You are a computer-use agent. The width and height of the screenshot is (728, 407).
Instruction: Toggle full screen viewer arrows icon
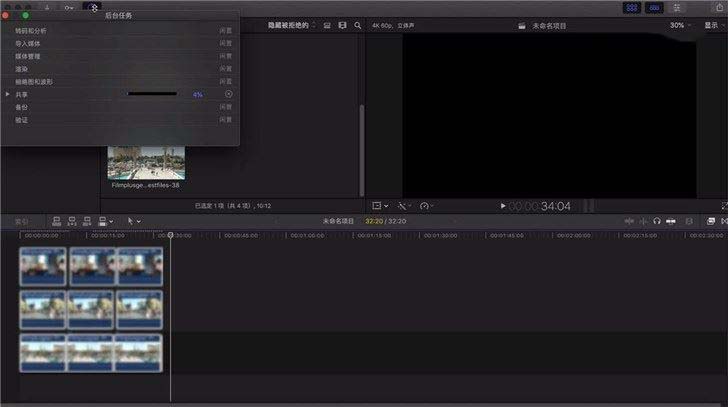click(724, 206)
